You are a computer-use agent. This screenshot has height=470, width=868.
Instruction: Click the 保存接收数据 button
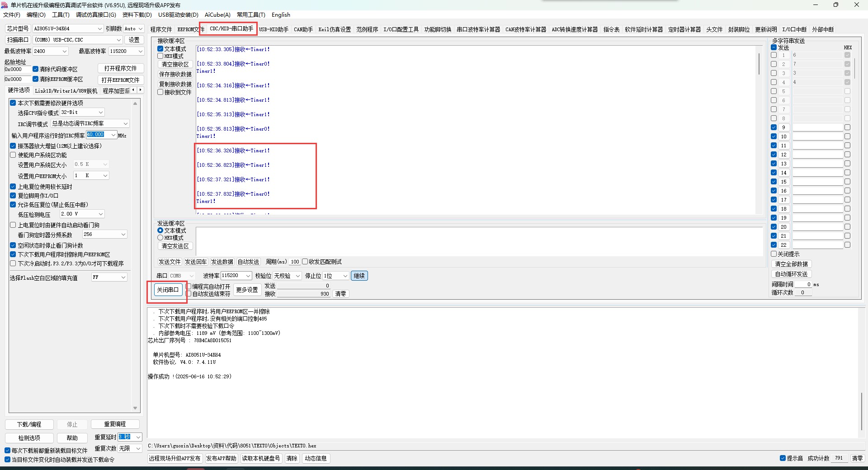(x=175, y=74)
